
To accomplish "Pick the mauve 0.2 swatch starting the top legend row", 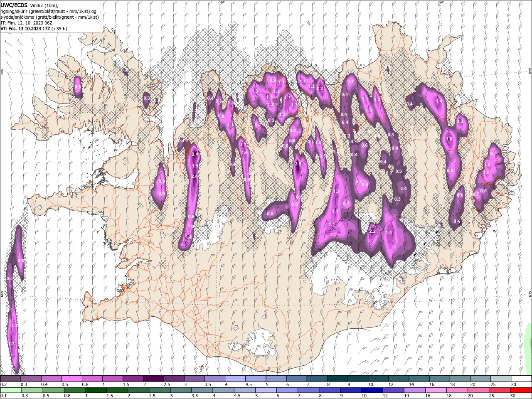I will [x=10, y=379].
